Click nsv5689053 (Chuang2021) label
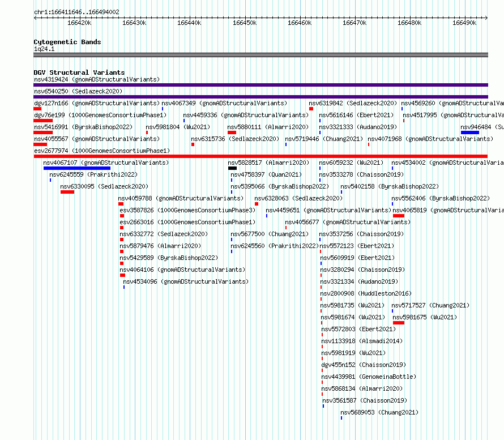Viewport: 504px width, 440px height. 379,412
